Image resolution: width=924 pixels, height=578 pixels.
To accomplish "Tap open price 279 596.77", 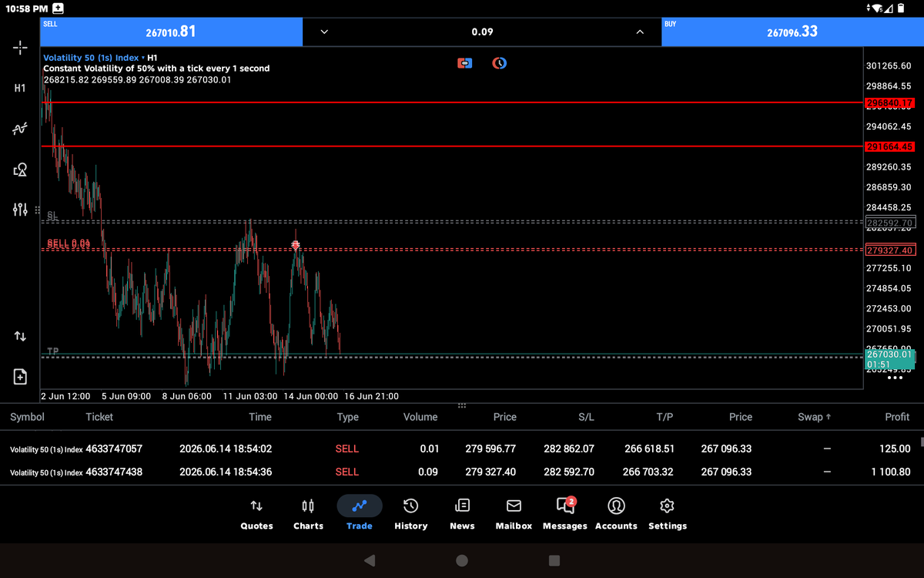I will [x=490, y=449].
